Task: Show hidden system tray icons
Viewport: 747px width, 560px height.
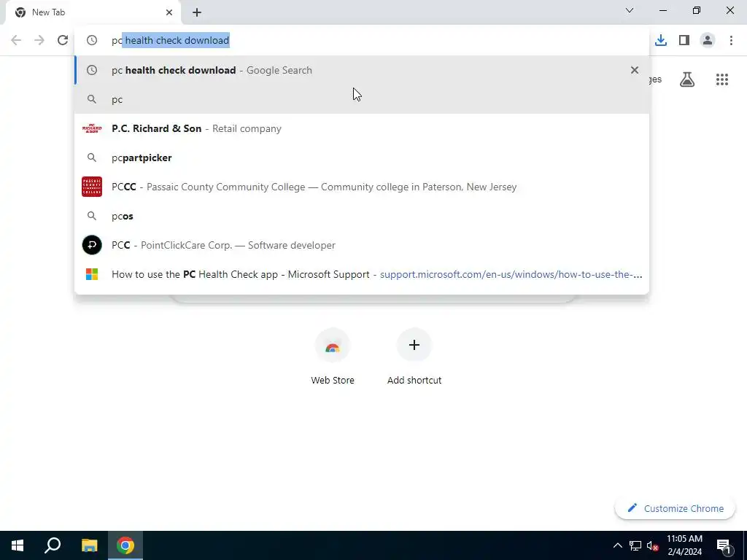Action: (x=617, y=545)
